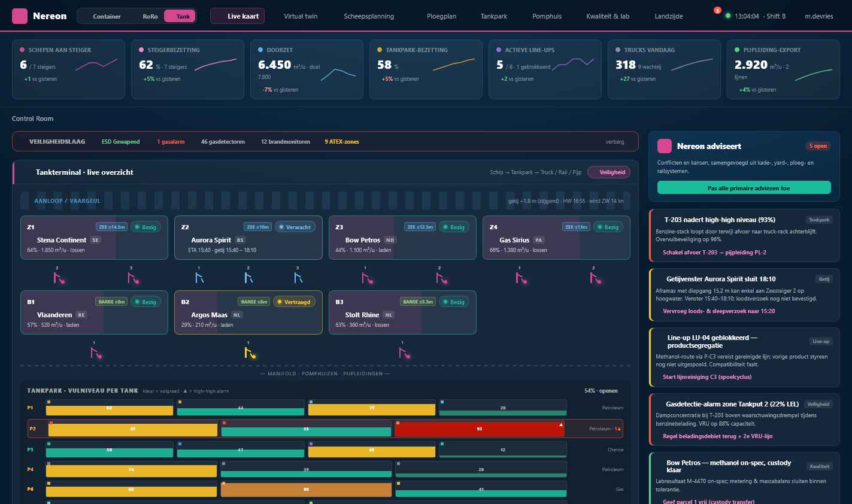Open the Shift B time indicator
Viewport: 852px width, 504px height.
756,16
